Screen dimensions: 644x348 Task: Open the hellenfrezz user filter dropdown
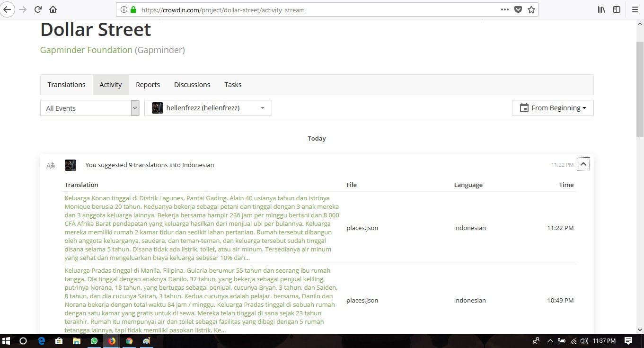(208, 108)
